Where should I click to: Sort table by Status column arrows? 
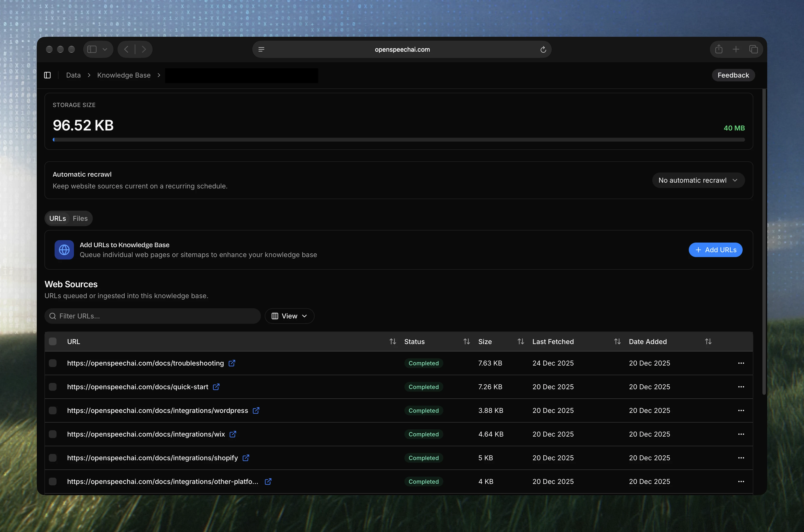click(x=467, y=341)
